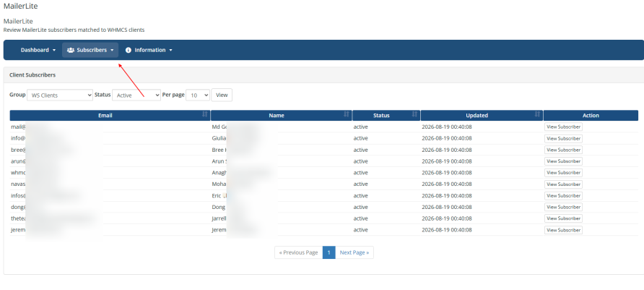This screenshot has width=644, height=290.
Task: Click the name cell starting with Anagh
Action: pyautogui.click(x=282, y=173)
